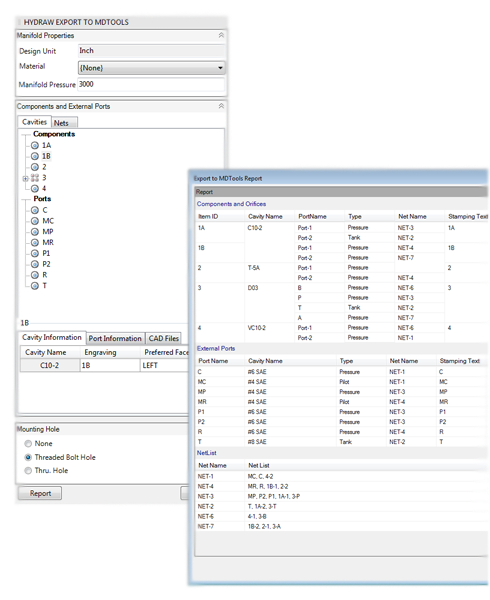The height and width of the screenshot is (600, 490).
Task: Open the Port Information tab
Action: click(115, 338)
